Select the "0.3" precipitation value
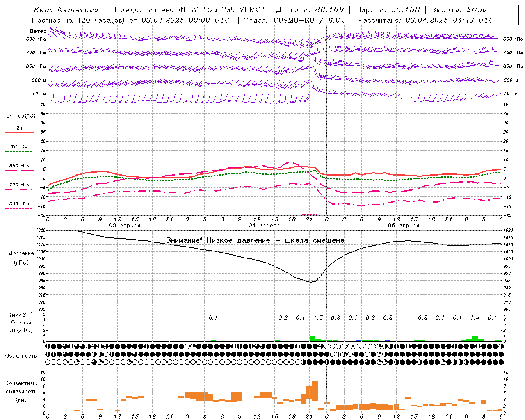The height and width of the screenshot is (420, 525). point(370,317)
